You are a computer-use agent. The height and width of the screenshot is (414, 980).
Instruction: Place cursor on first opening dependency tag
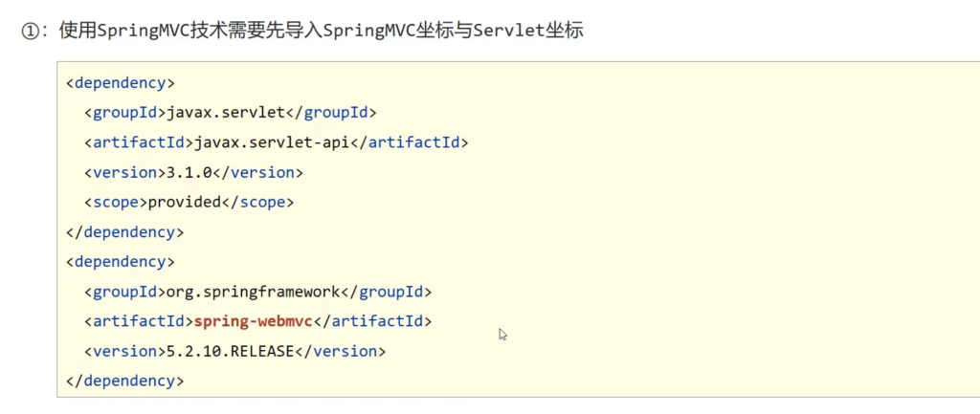pos(120,82)
